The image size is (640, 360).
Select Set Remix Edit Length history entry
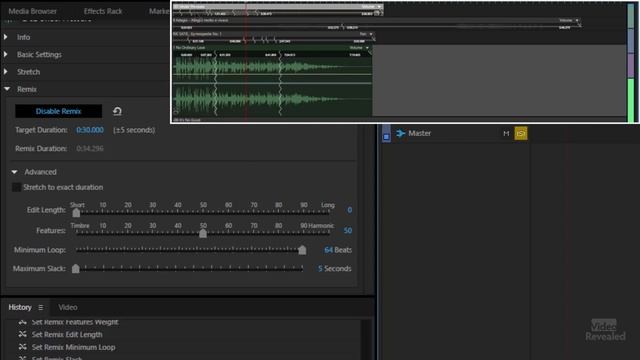pos(67,334)
